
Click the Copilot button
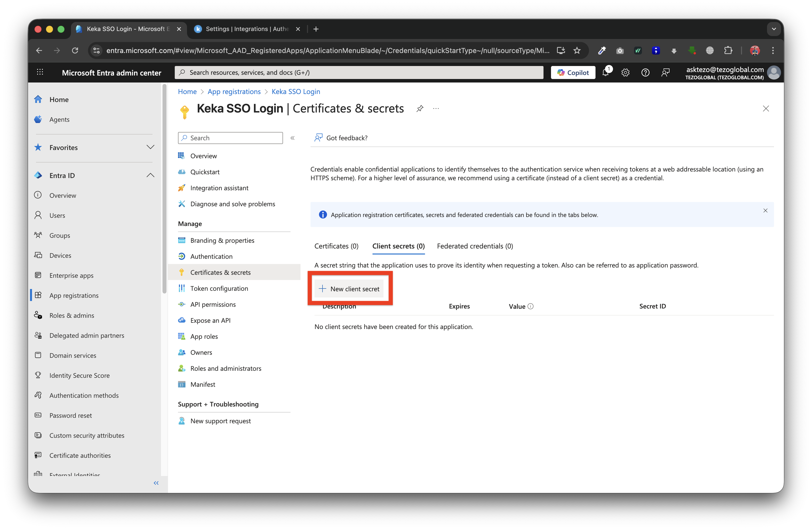pos(573,73)
